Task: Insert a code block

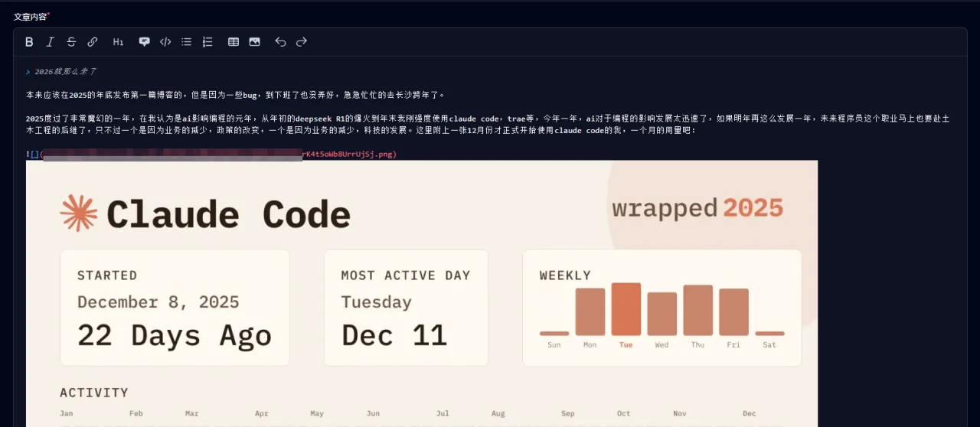Action: (165, 42)
